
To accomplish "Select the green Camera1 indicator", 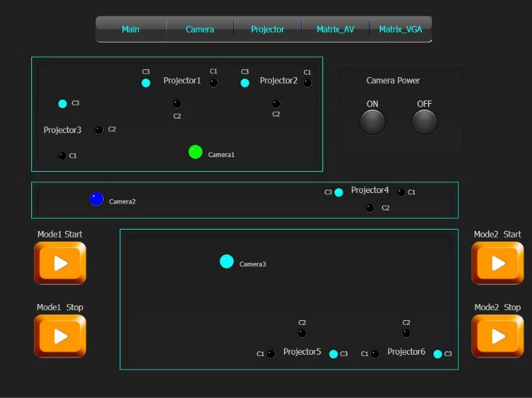I will pos(196,152).
